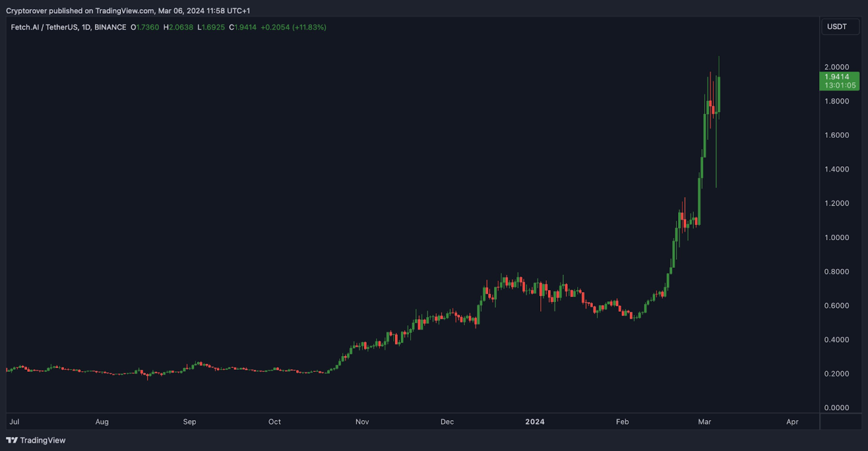
Task: Click the 1.0000 price axis label
Action: pos(837,238)
